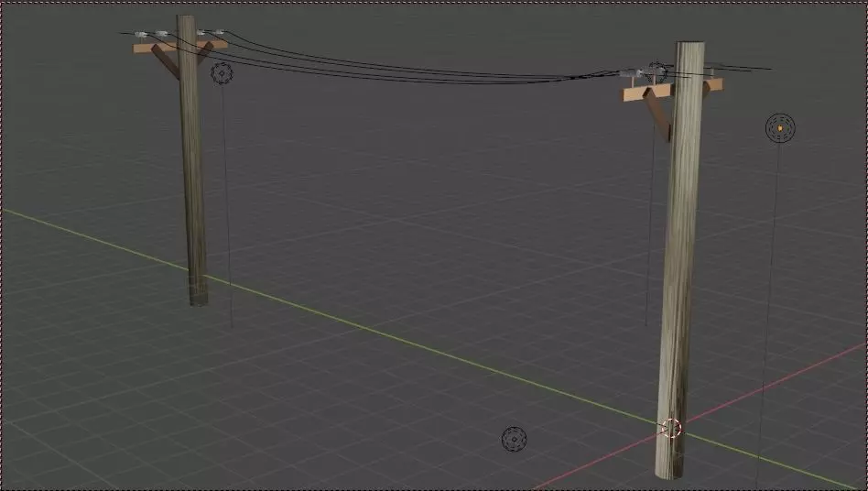Select the insulators on left crossarm end
Viewport: 868px width, 491px height.
point(150,35)
